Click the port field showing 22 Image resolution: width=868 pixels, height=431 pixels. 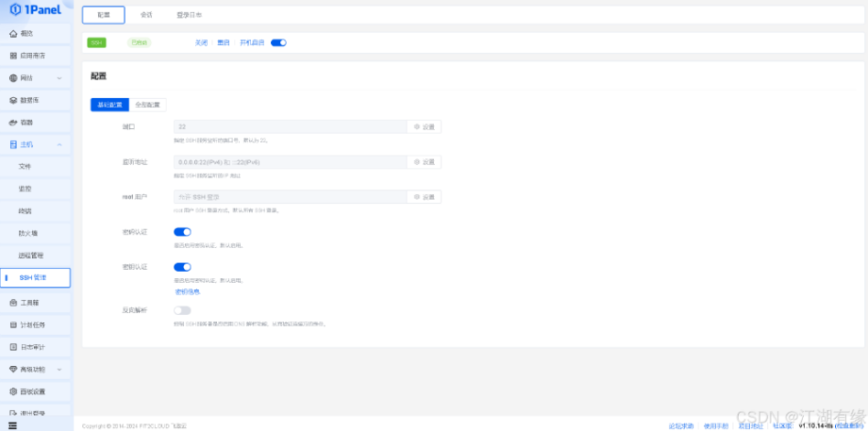(290, 126)
